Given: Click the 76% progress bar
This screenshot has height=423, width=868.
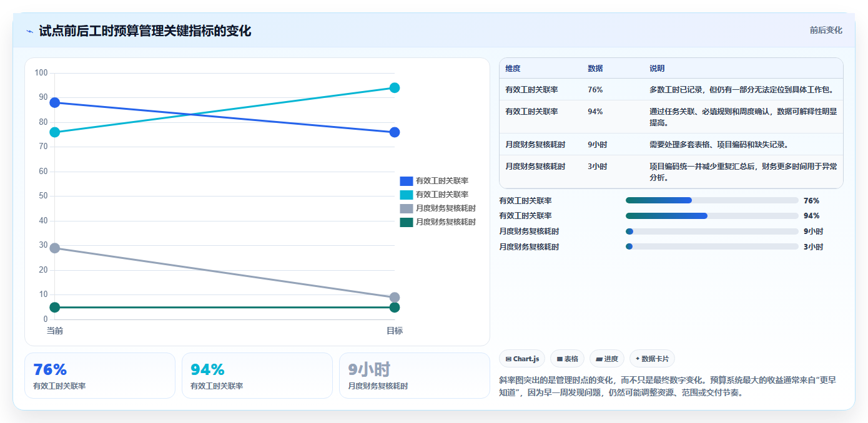Looking at the screenshot, I should tap(712, 200).
